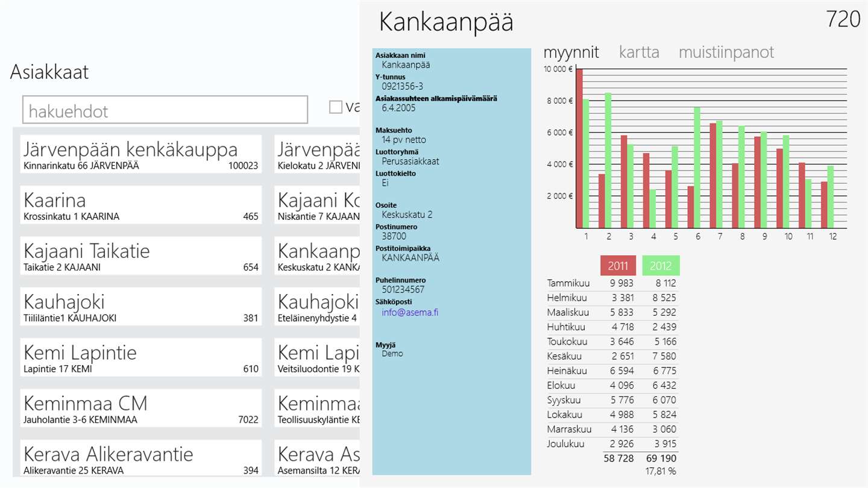Select Kauhajoki at Tiililäntie1
The width and height of the screenshot is (868, 488).
(141, 307)
